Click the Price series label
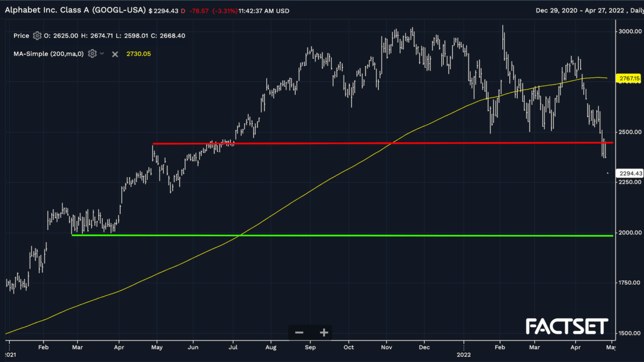Viewport: 644px width, 362px height. [x=21, y=36]
